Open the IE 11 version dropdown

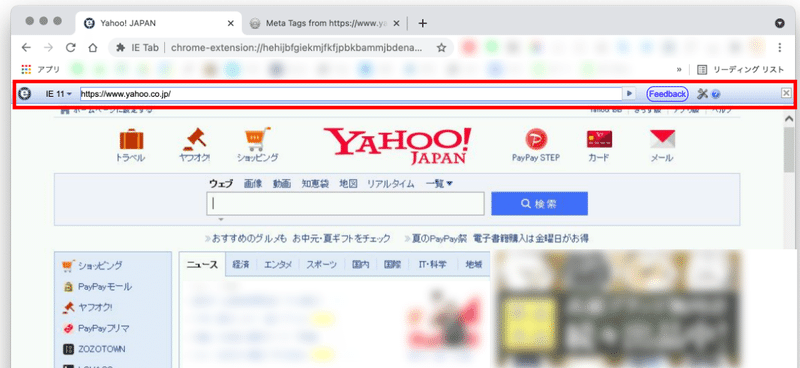(59, 94)
